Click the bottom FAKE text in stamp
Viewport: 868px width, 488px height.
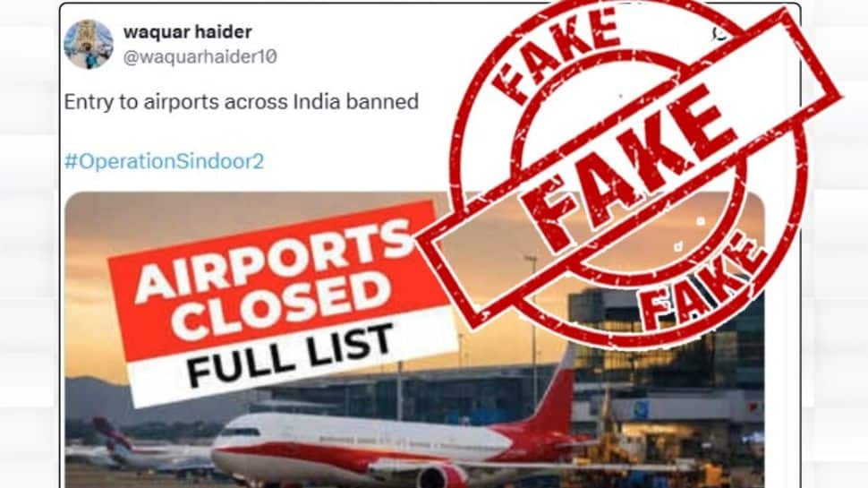[x=704, y=284]
